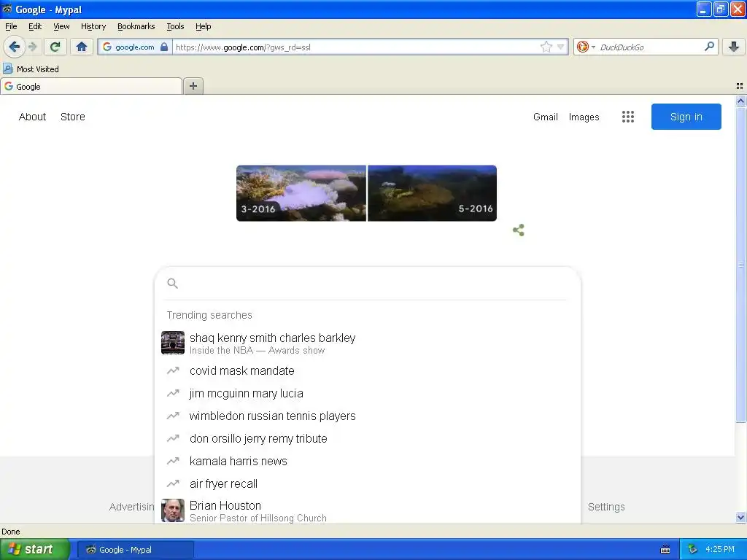This screenshot has width=747, height=560.
Task: Click the Sign in button
Action: coord(686,117)
